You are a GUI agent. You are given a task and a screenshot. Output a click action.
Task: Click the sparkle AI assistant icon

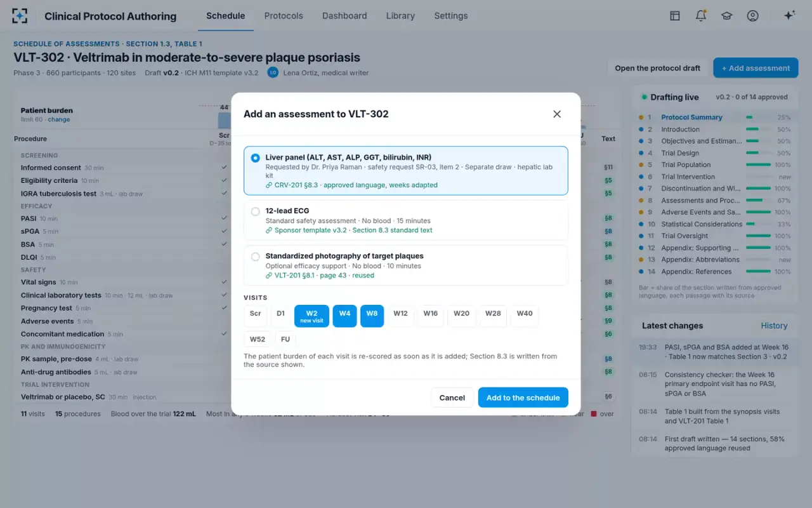pos(789,16)
